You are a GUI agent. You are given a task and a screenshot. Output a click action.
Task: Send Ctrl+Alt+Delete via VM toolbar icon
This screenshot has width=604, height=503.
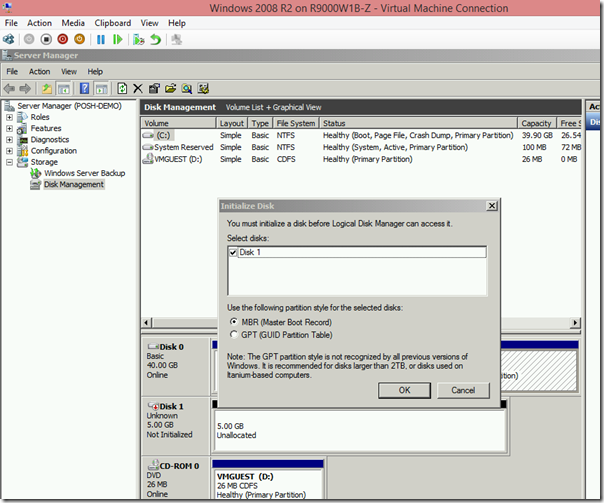tap(8, 39)
